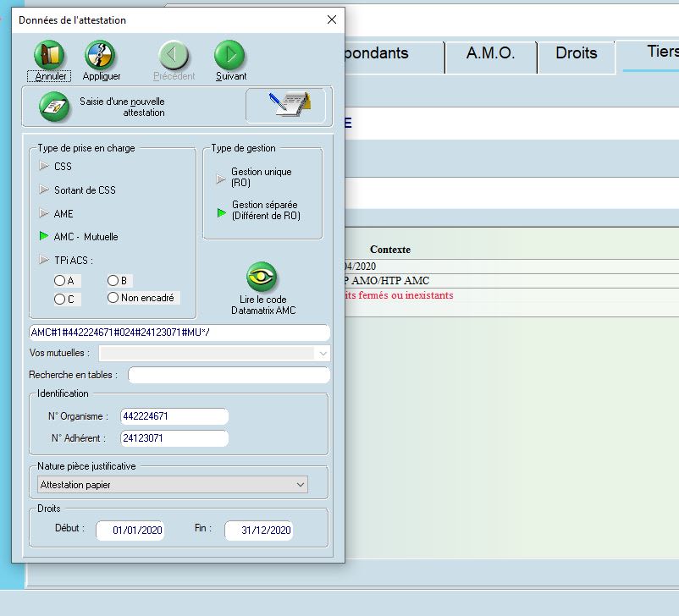679x616 pixels.
Task: Click the Précédent arrow icon
Action: click(x=174, y=56)
